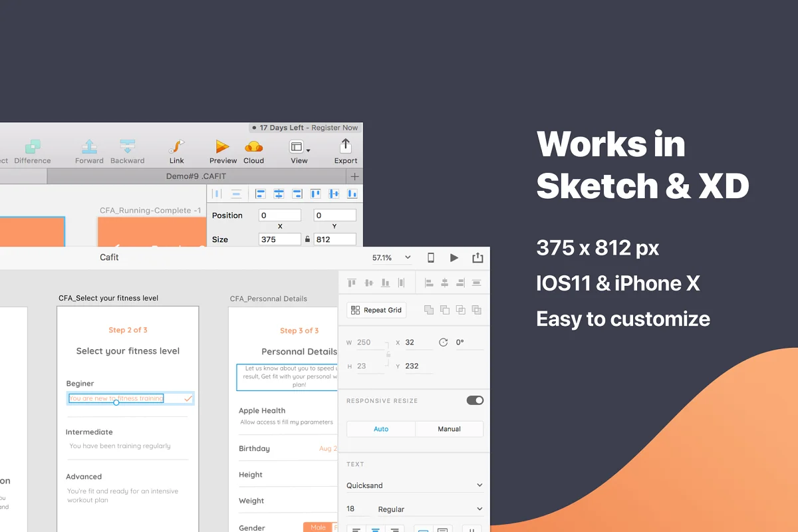
Task: Align right in XD properties panel
Action: click(x=461, y=283)
